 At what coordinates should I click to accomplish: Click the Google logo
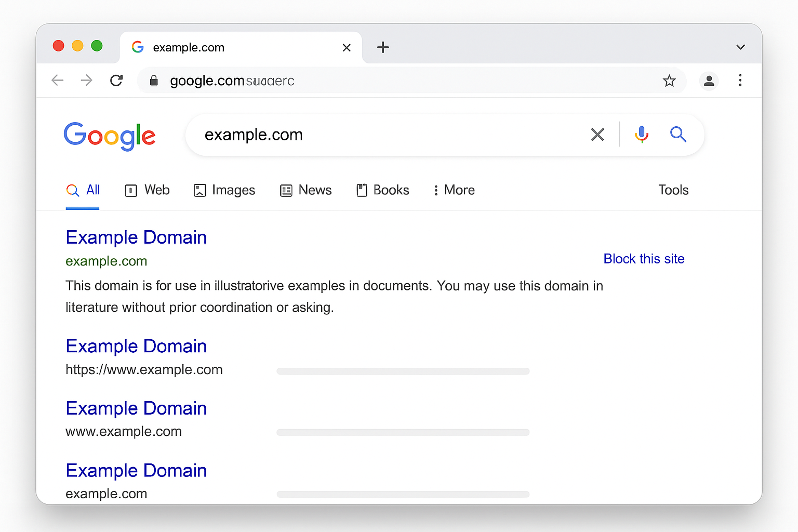coord(110,136)
